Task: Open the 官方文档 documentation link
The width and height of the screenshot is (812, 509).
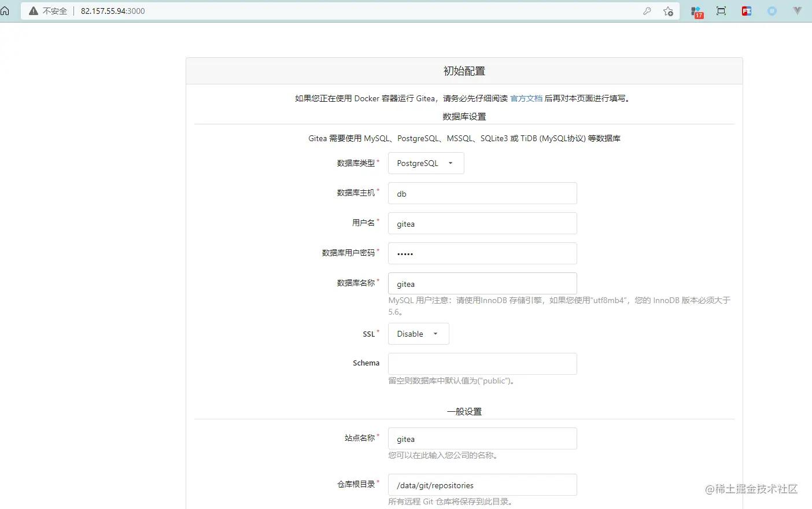Action: coord(526,98)
